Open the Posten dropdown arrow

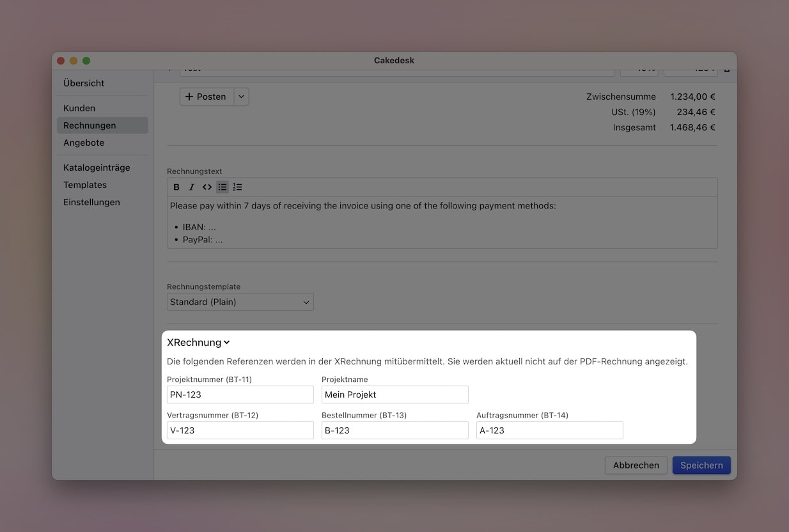241,97
